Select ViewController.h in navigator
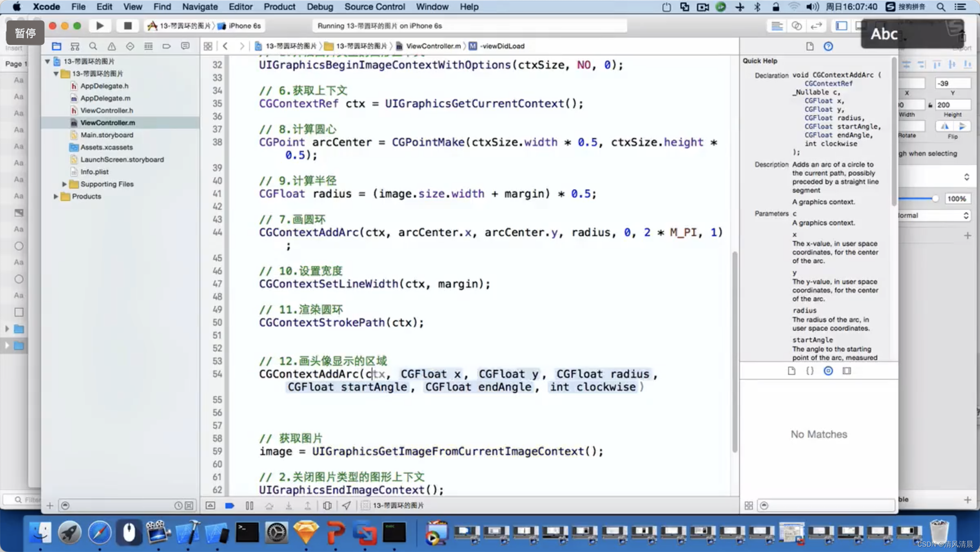This screenshot has width=980, height=552. (x=107, y=110)
